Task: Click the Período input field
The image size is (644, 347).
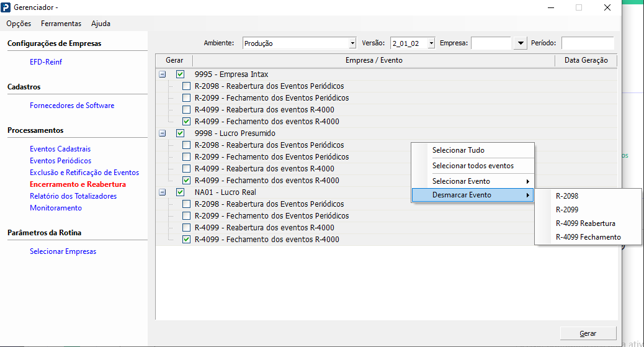Action: 587,43
